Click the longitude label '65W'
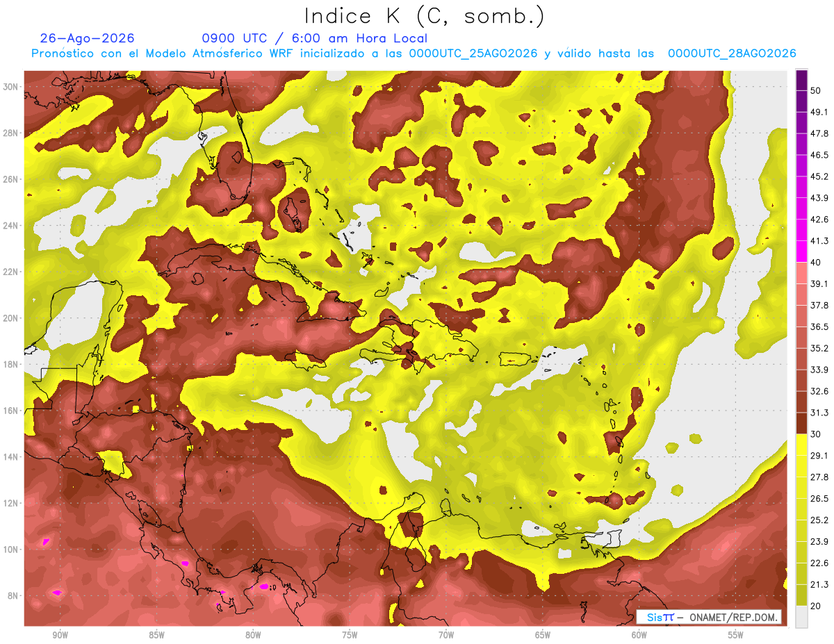Screen dimensions: 834x644 tap(543, 636)
